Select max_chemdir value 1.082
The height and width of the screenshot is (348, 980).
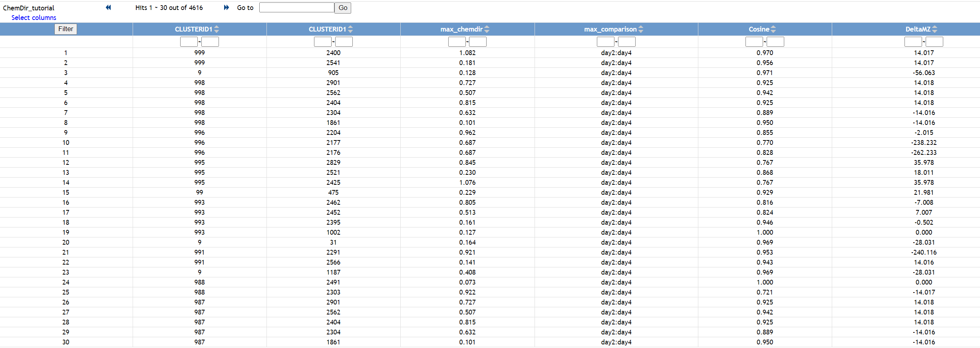coord(467,53)
